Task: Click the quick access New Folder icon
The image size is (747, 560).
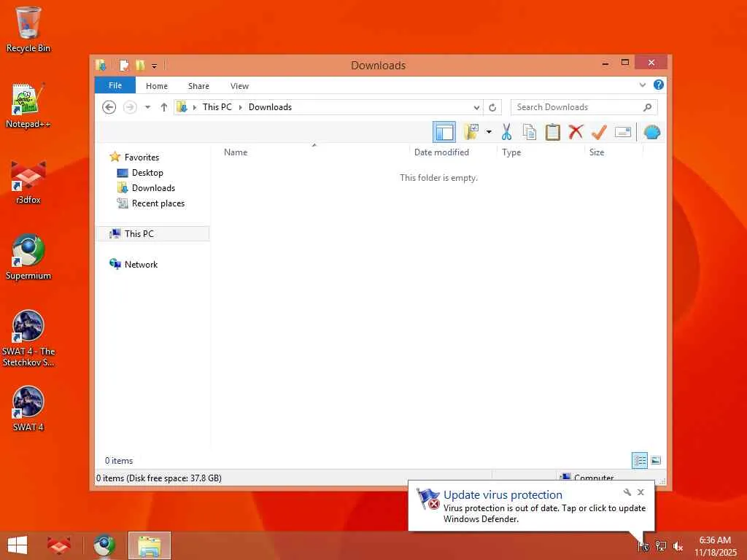Action: (140, 65)
